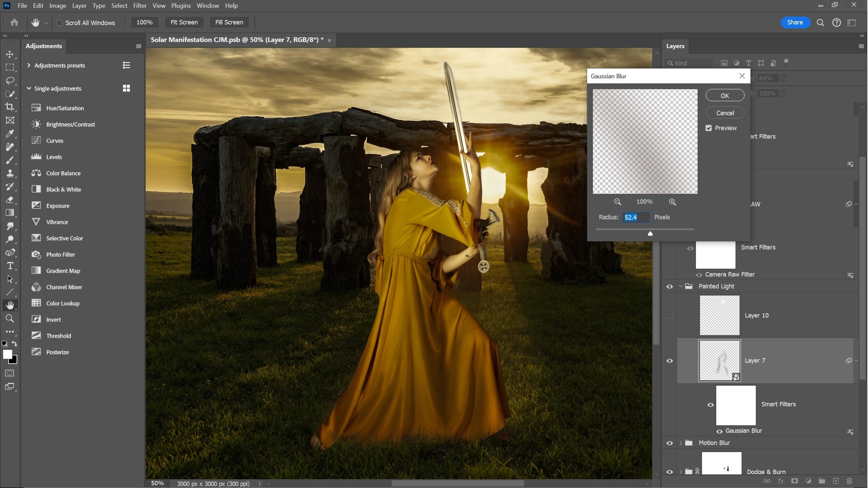This screenshot has width=868, height=488.
Task: Click the Fit Screen button
Action: pos(184,22)
